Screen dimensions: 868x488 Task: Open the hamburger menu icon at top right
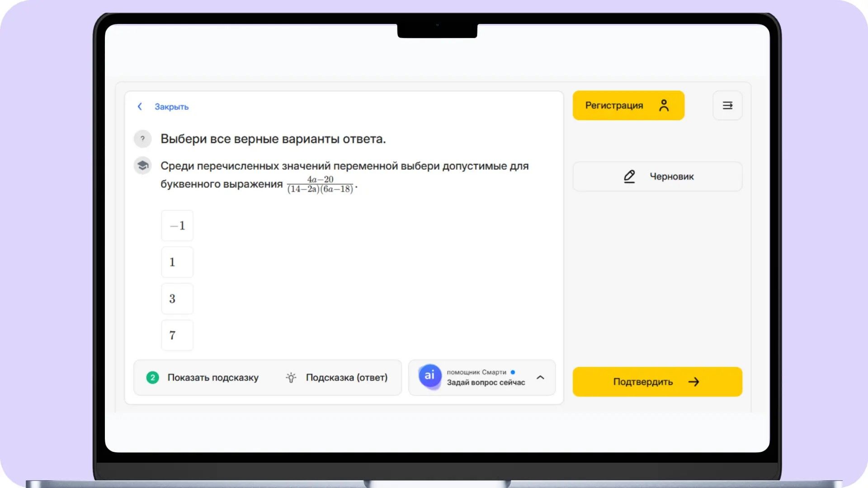(x=727, y=105)
